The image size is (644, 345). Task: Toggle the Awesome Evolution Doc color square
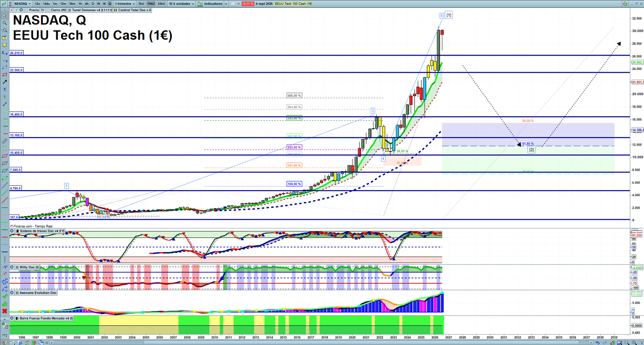(17, 293)
